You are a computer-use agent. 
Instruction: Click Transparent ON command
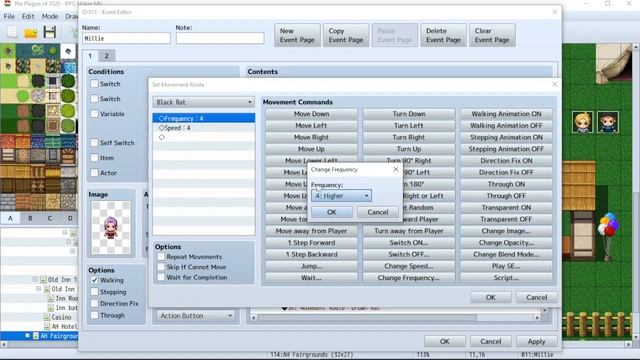(506, 208)
